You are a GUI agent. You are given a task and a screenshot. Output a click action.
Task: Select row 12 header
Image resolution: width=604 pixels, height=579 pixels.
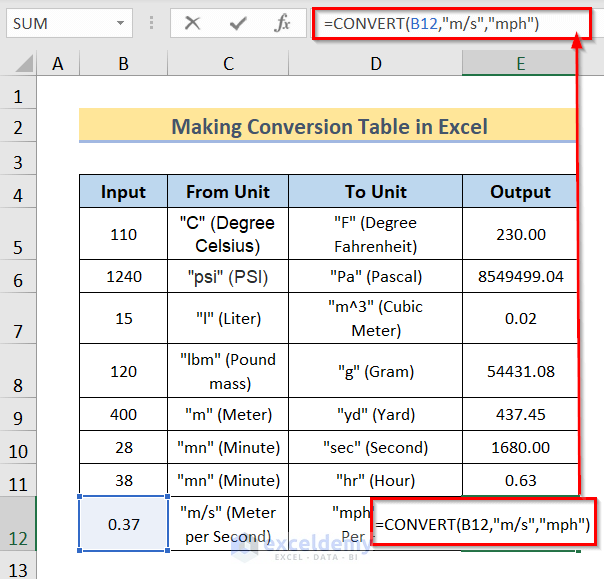coord(18,524)
